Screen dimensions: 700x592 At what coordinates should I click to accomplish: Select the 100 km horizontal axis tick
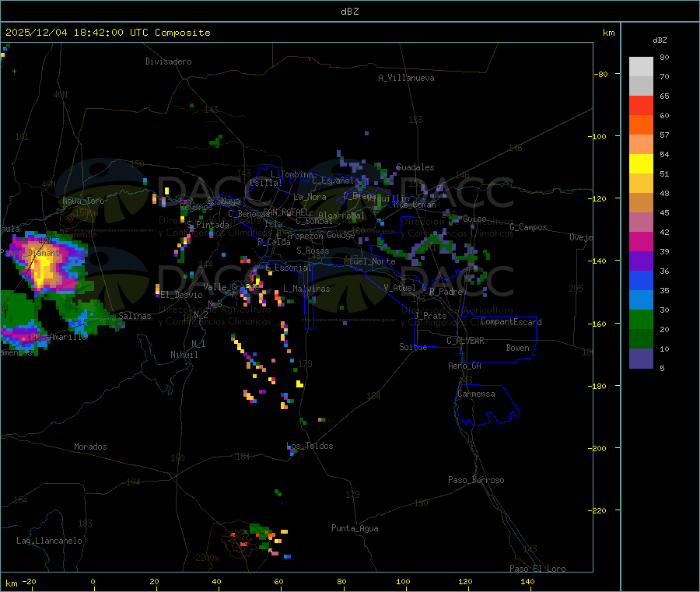pos(403,581)
